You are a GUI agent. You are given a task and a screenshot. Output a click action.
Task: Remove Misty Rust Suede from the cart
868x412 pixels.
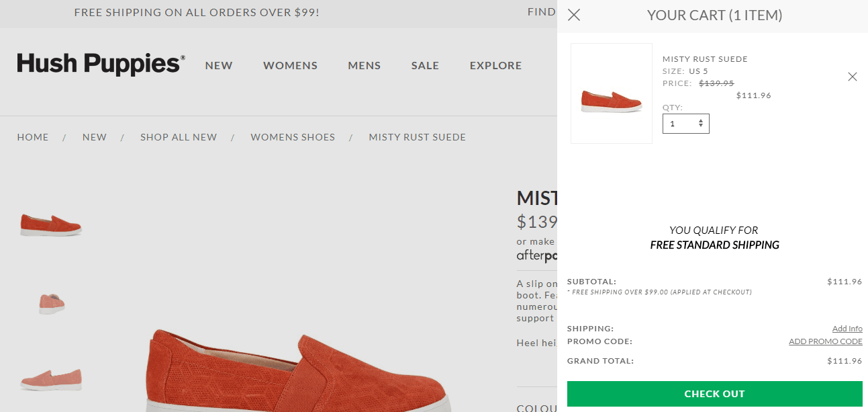coord(852,77)
